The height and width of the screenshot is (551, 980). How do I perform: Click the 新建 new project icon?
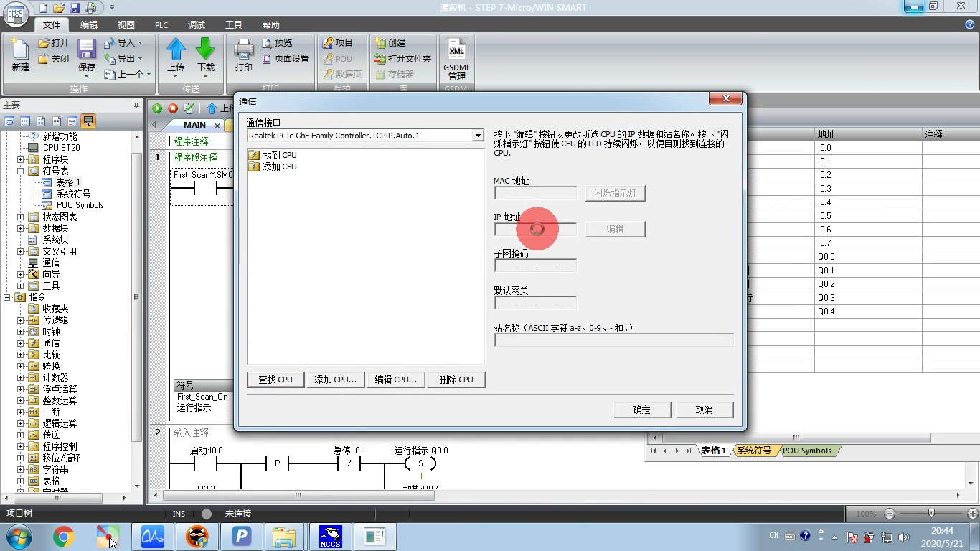20,50
